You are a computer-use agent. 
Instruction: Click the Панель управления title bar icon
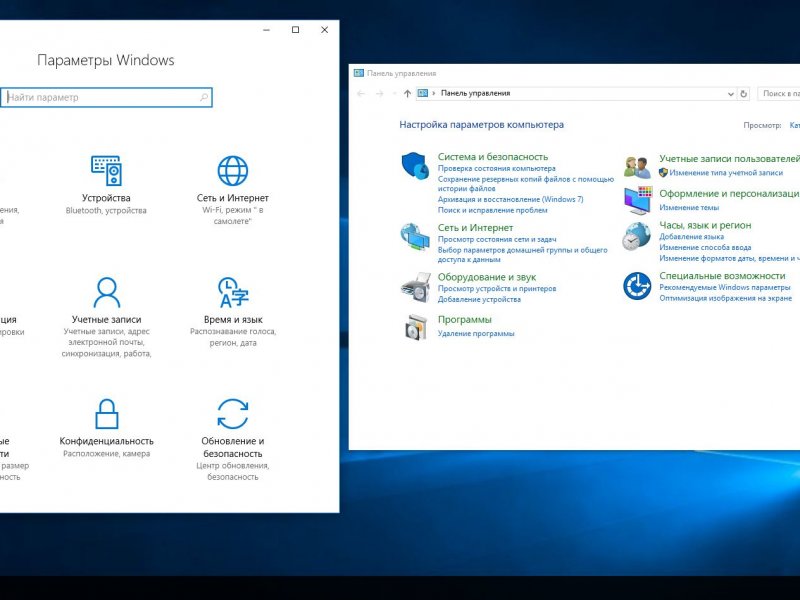click(x=359, y=73)
